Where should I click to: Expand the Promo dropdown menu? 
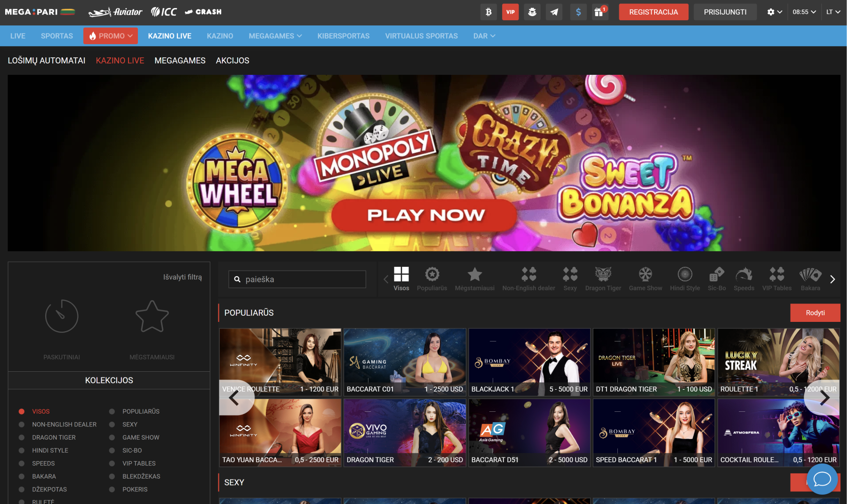(x=111, y=36)
